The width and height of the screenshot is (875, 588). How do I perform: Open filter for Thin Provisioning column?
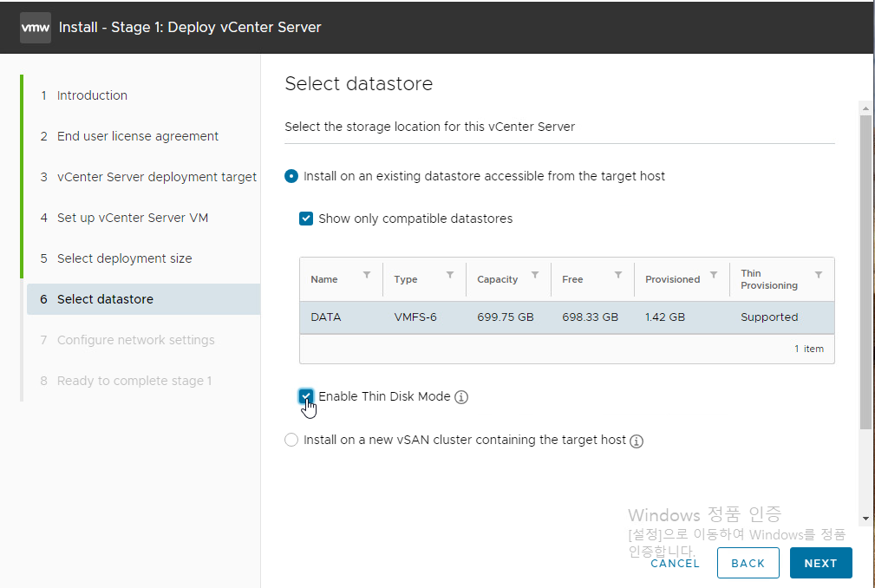point(819,275)
